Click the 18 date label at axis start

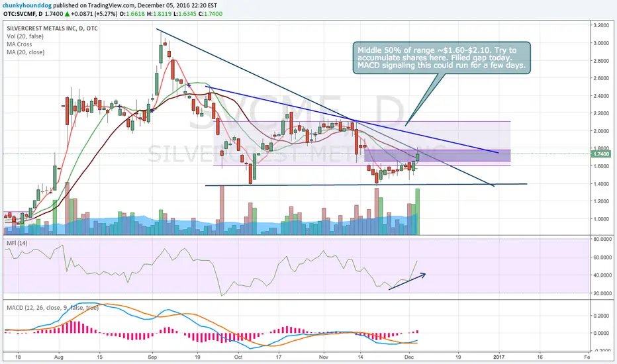coord(18,357)
